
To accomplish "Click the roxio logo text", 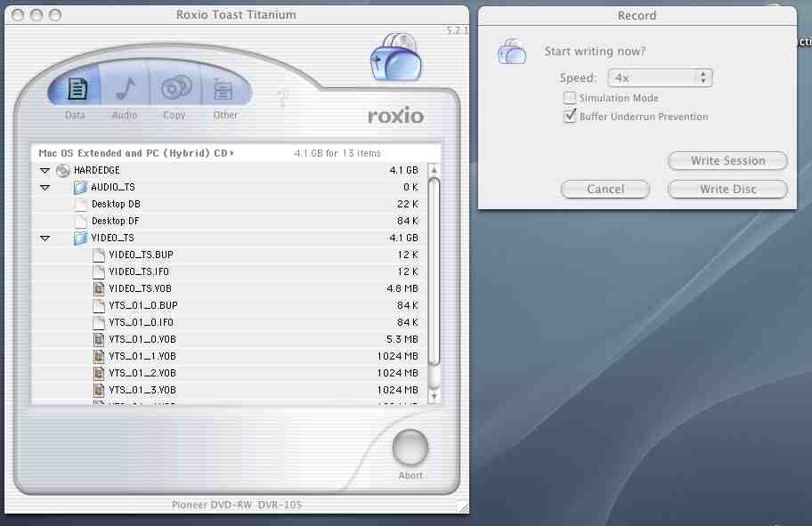I will pyautogui.click(x=395, y=115).
